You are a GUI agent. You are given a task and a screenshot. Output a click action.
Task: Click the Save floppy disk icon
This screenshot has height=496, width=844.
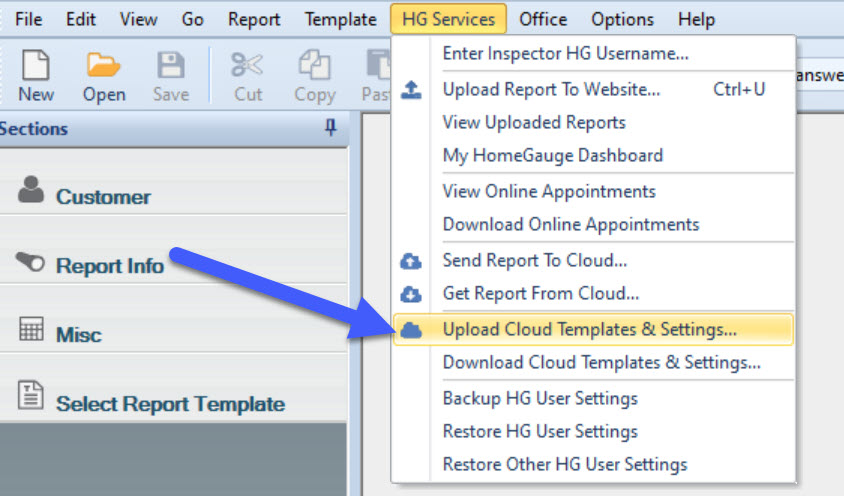171,65
